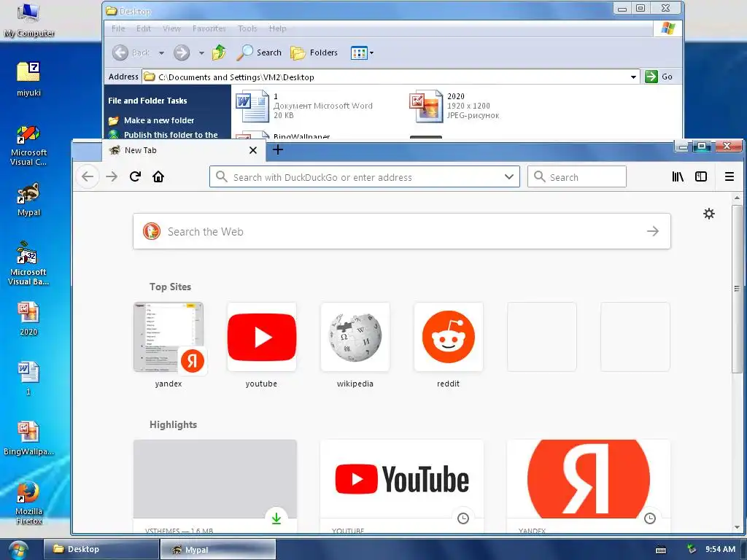747x560 pixels.
Task: Click the 9:54 AM tray clock
Action: (x=720, y=549)
